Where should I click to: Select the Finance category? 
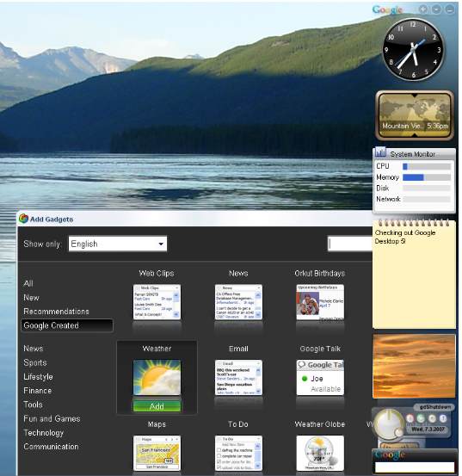pyautogui.click(x=37, y=391)
